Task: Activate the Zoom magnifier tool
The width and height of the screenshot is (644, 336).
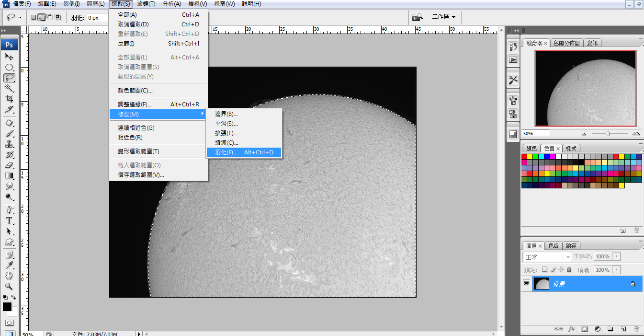Action: (9, 286)
